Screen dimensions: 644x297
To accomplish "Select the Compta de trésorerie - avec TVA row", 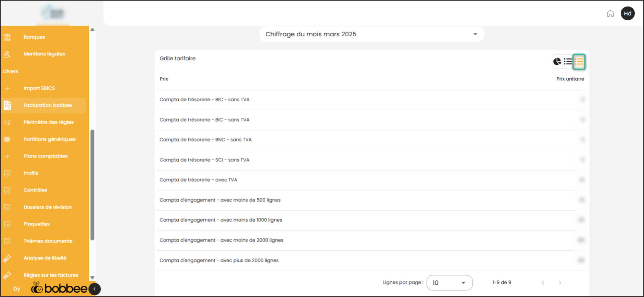I will pyautogui.click(x=198, y=180).
